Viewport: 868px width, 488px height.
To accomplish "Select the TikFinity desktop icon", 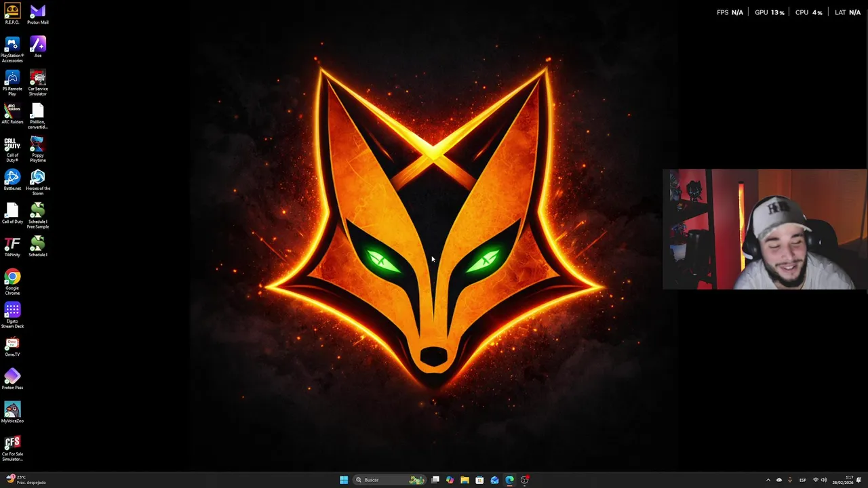I will click(12, 246).
